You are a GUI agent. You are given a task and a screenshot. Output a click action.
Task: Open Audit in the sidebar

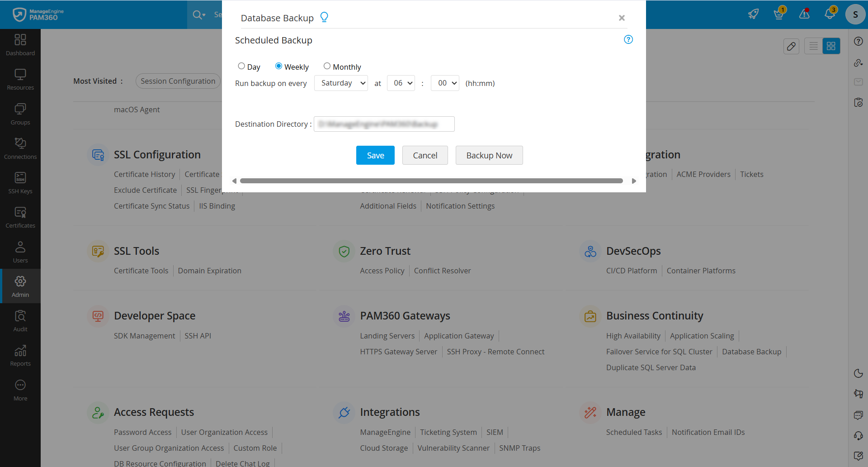pyautogui.click(x=20, y=321)
